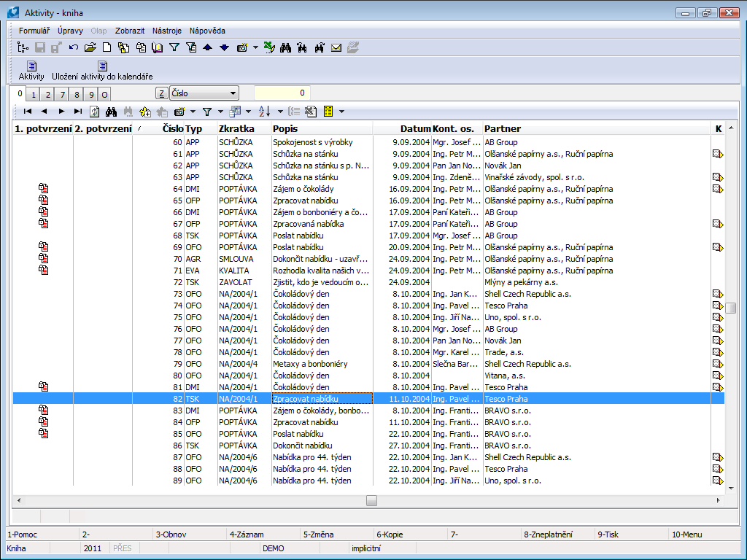Open the yellow folder icon in toolbar

[x=90, y=48]
